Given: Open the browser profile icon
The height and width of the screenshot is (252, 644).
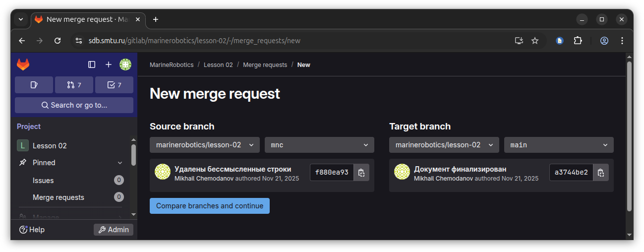Looking at the screenshot, I should 604,41.
